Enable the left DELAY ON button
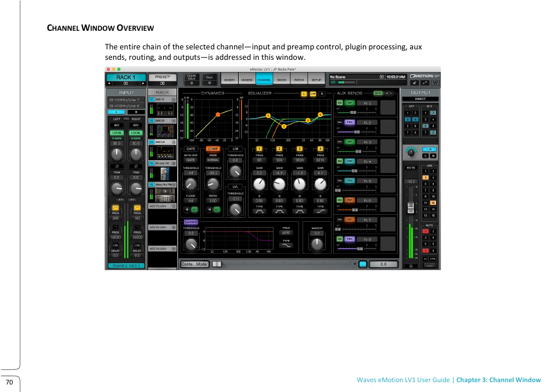Viewport: 554px width, 392px height. tap(116, 245)
